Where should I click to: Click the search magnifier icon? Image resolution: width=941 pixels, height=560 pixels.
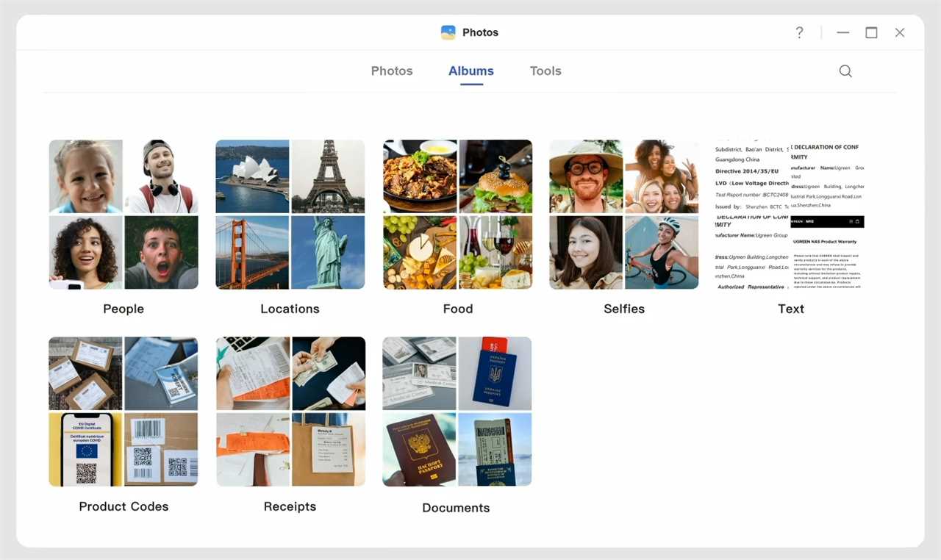(845, 71)
